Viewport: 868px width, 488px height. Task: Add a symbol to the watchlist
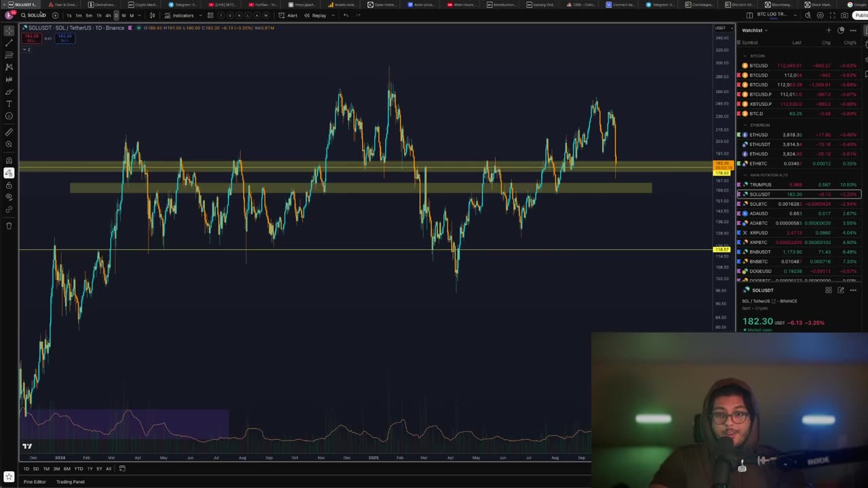tap(829, 30)
